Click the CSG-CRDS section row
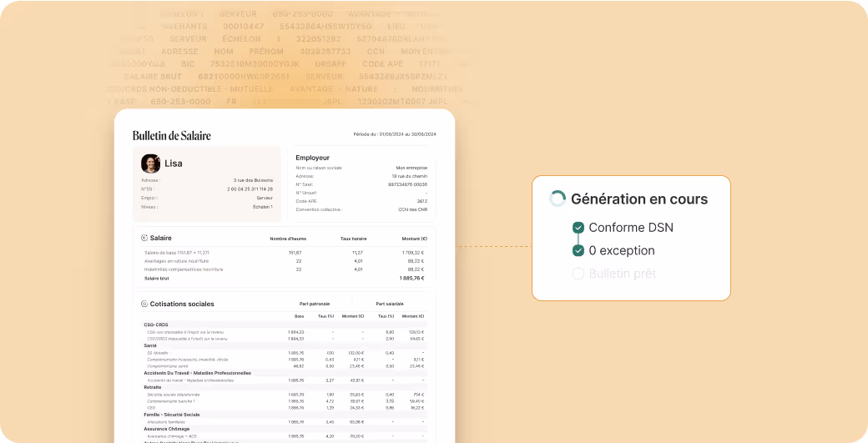 click(284, 325)
